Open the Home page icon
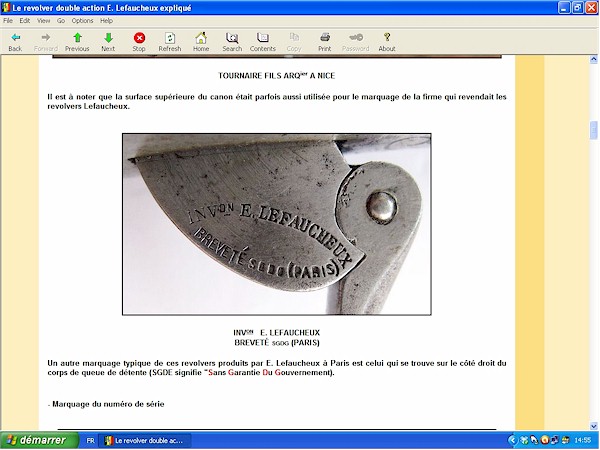This screenshot has height=450, width=600. point(201,38)
